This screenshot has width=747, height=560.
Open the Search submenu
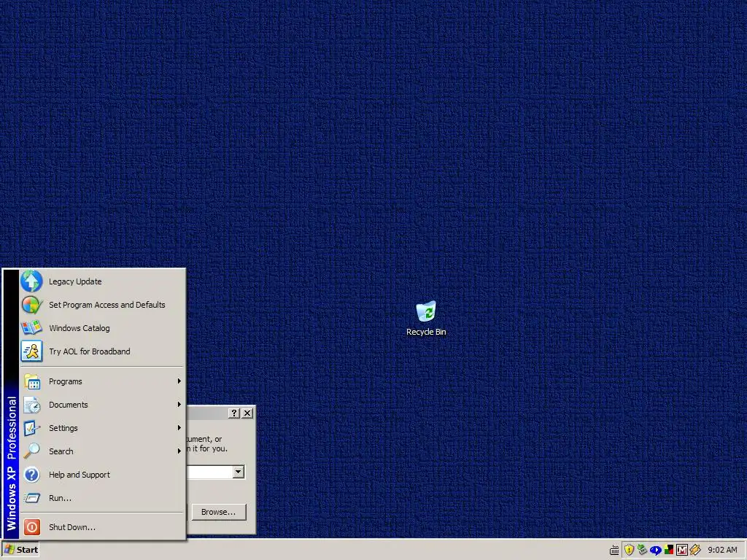101,451
